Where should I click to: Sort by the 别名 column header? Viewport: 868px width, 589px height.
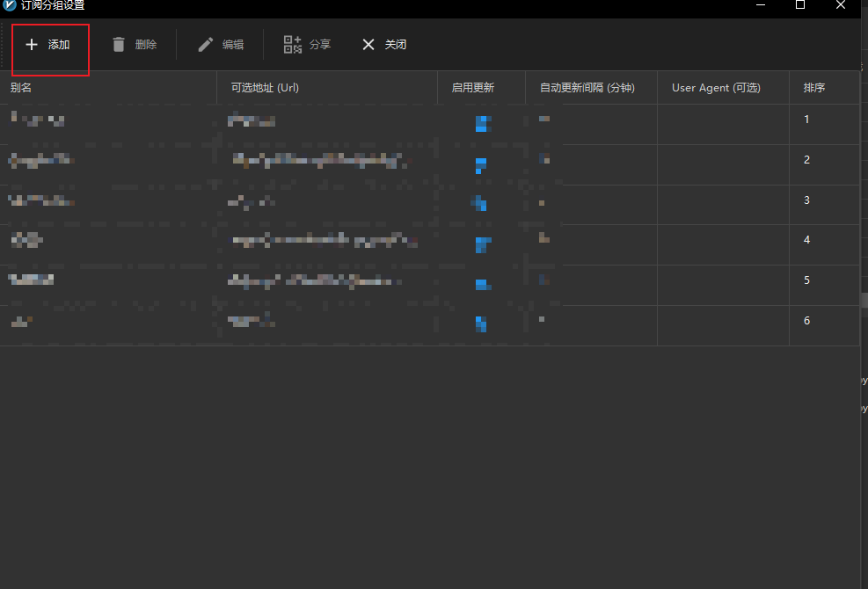21,88
